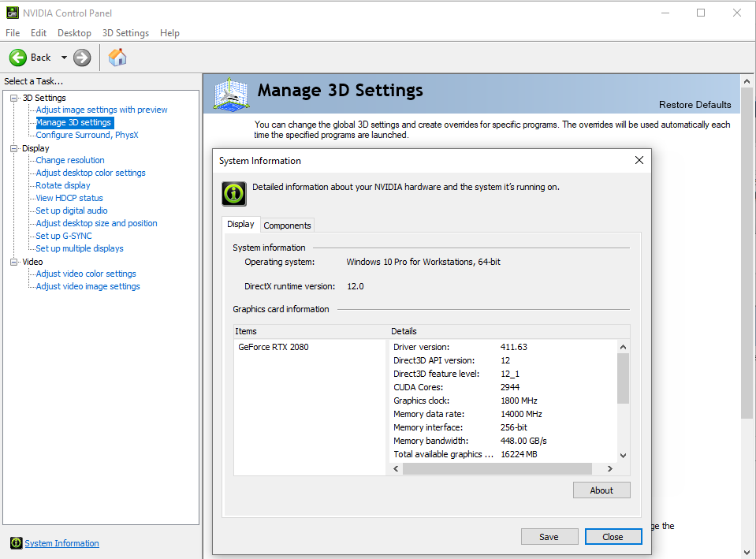The image size is (756, 559).
Task: Open the Back history dropdown arrow
Action: tap(64, 58)
